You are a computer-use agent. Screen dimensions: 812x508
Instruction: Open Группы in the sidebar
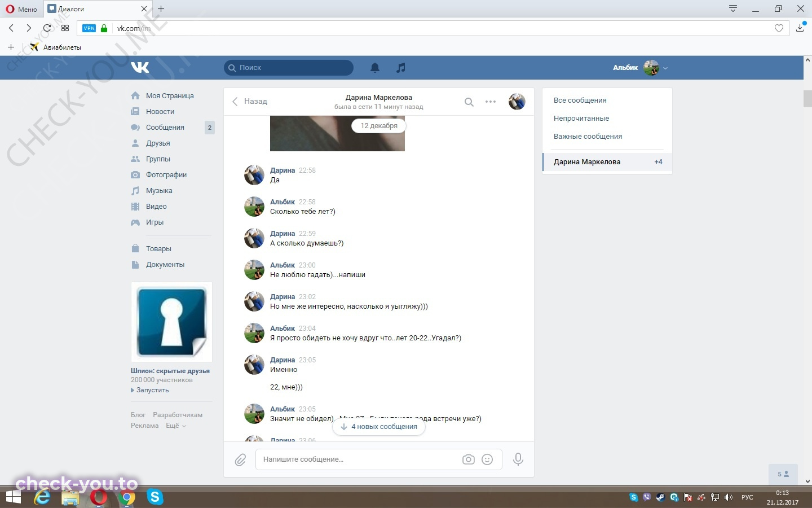pyautogui.click(x=158, y=159)
